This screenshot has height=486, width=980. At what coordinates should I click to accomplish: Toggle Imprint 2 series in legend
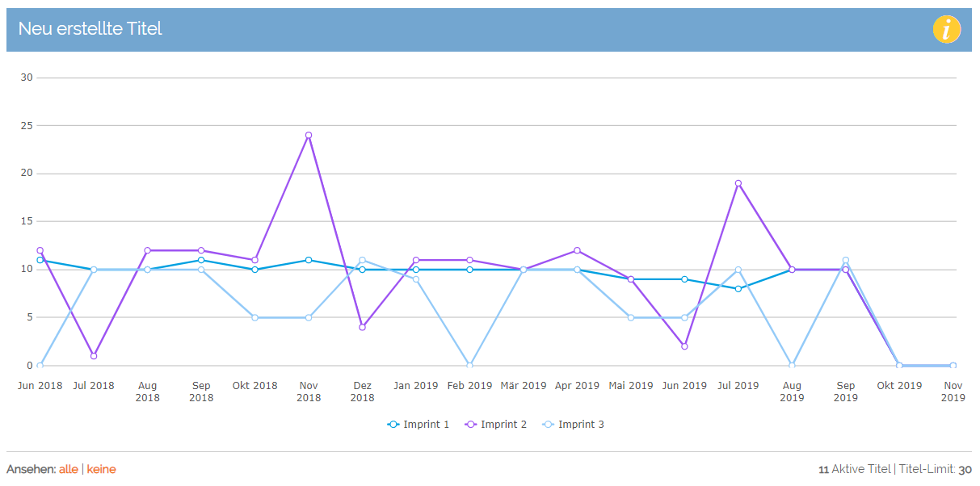(496, 424)
